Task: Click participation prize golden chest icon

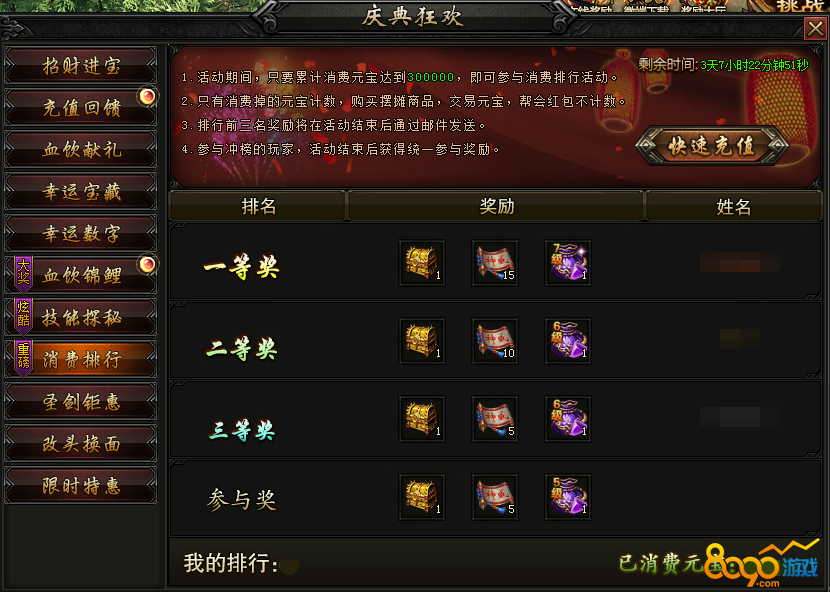Action: [422, 497]
